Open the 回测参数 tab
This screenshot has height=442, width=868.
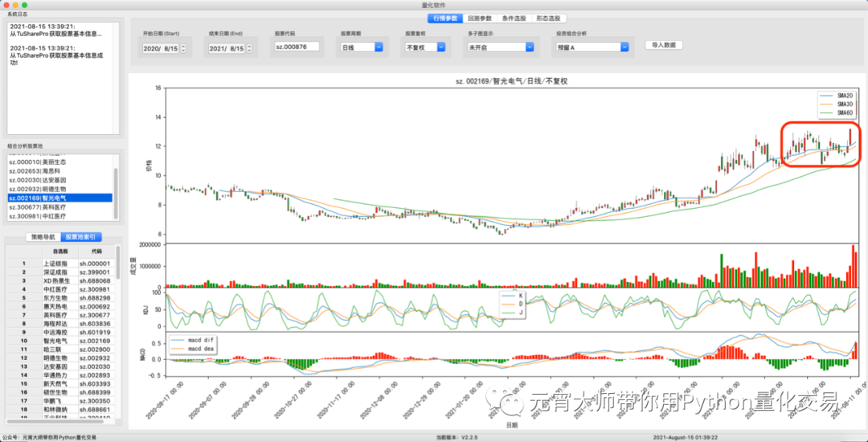click(x=480, y=18)
